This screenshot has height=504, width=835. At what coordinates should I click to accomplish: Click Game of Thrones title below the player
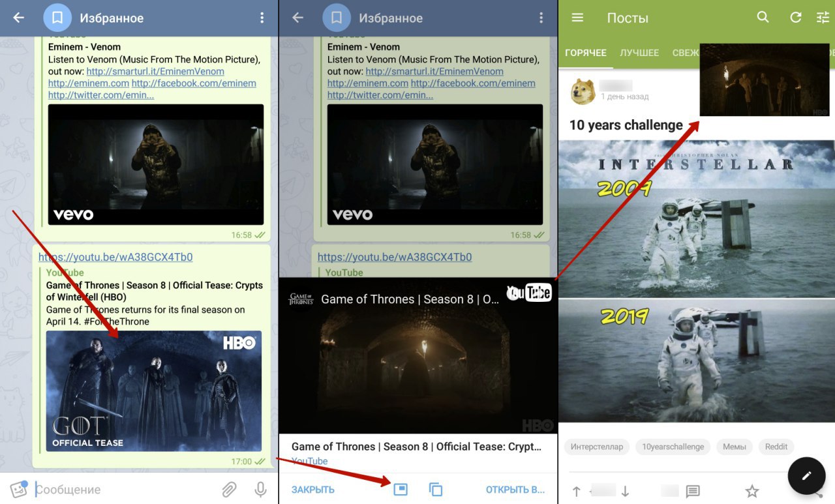click(417, 447)
